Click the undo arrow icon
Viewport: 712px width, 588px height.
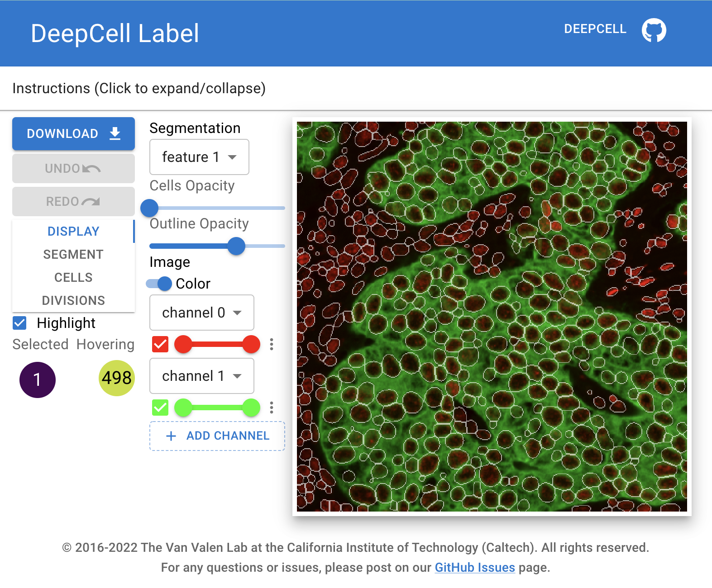click(92, 169)
